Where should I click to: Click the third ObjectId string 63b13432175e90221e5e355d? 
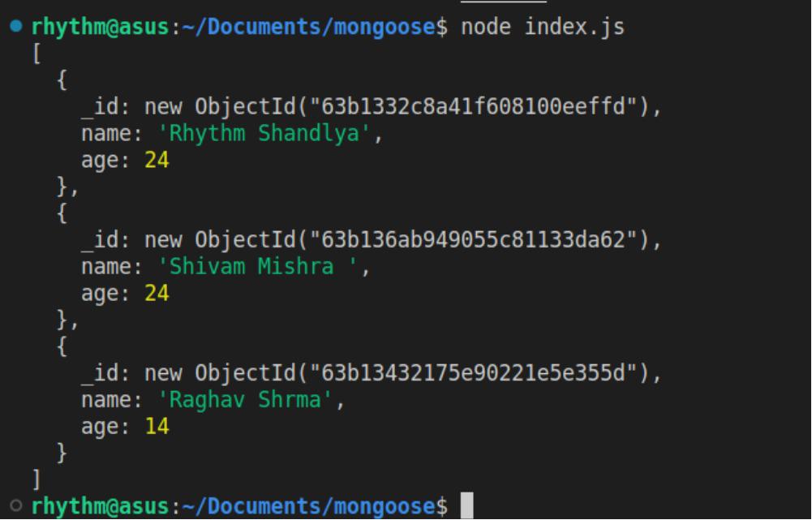click(473, 372)
